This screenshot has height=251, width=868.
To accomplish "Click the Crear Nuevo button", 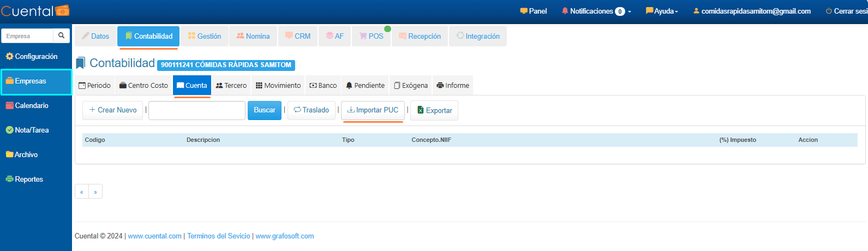I will click(x=113, y=110).
